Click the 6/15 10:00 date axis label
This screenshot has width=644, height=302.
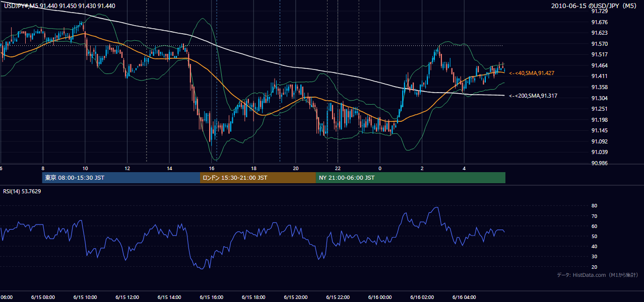click(85, 297)
